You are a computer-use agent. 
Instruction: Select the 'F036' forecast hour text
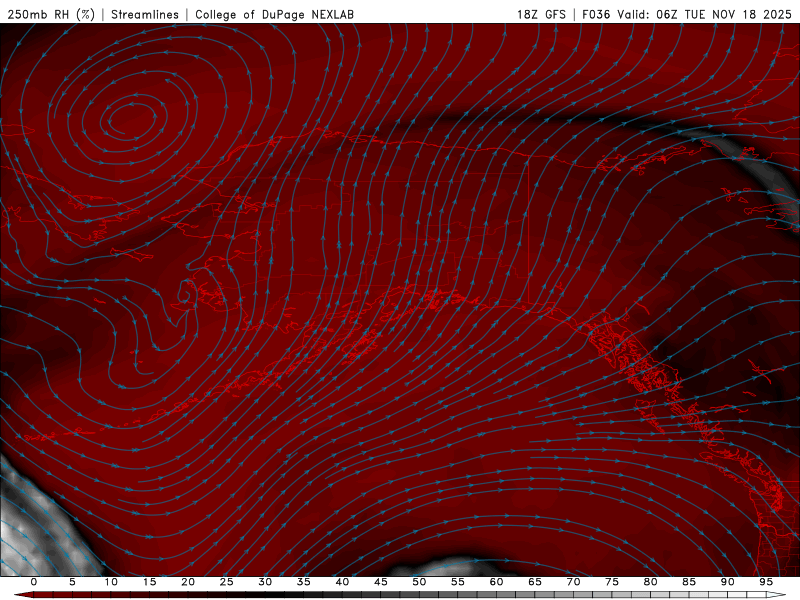click(x=596, y=14)
